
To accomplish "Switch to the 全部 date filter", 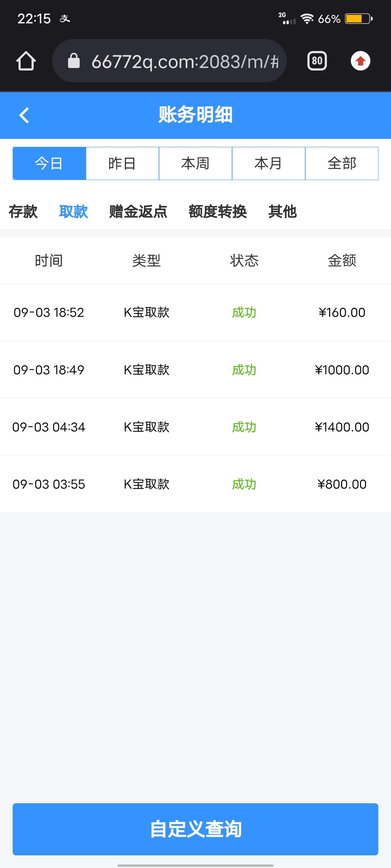I will click(x=342, y=163).
